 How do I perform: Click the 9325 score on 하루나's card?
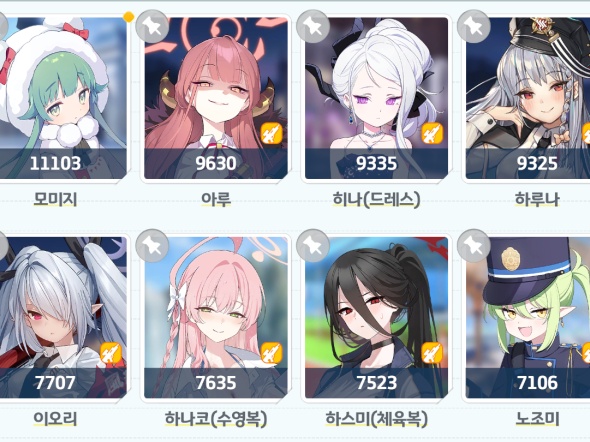click(537, 163)
